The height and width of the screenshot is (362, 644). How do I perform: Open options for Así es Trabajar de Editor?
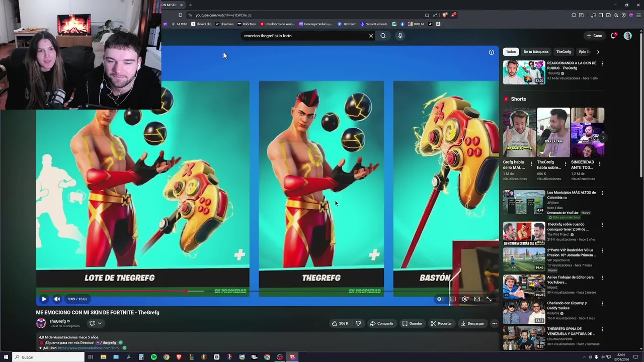pyautogui.click(x=602, y=278)
